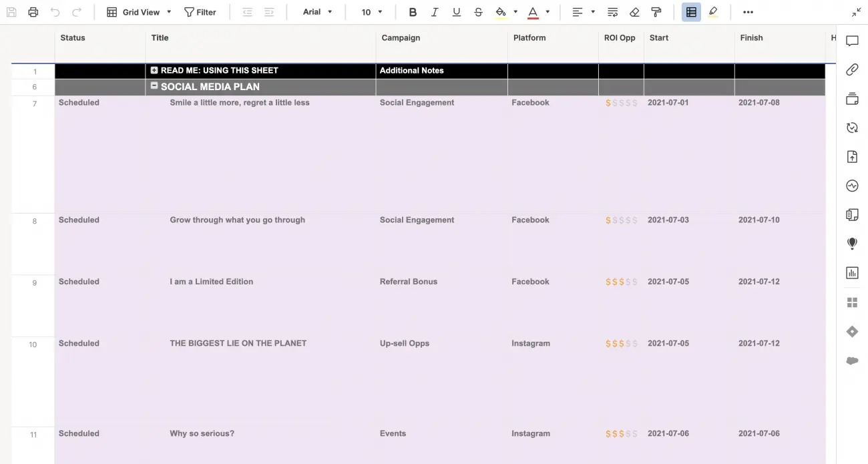Toggle italic formatting
868x464 pixels.
[435, 11]
